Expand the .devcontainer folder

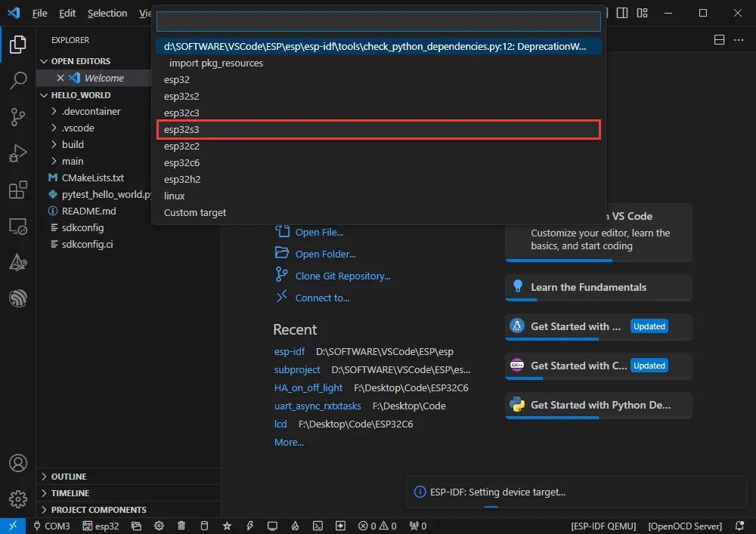click(91, 111)
